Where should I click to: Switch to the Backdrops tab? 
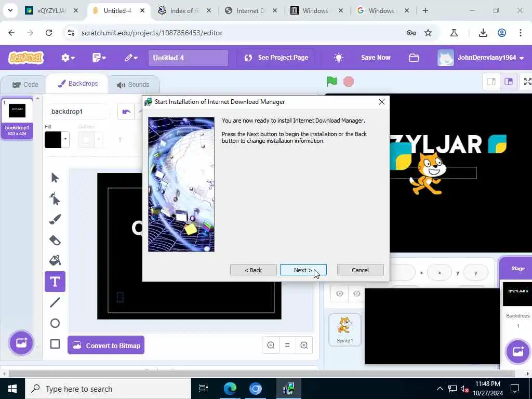click(78, 84)
